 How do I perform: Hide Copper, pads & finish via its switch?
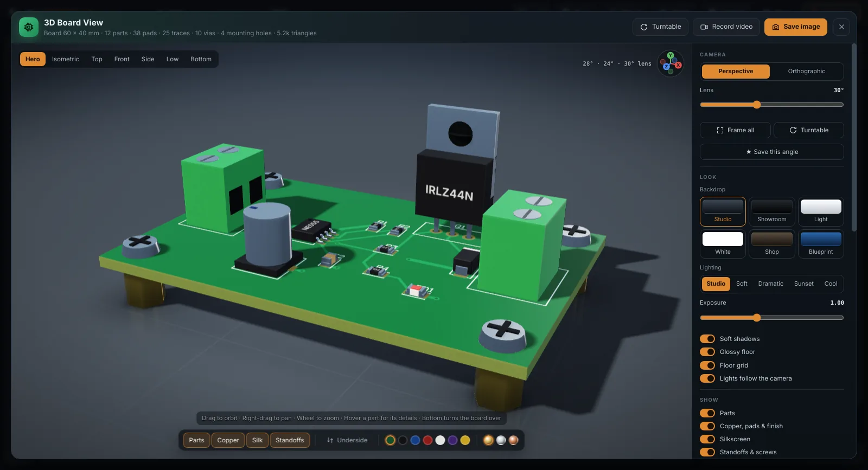707,426
